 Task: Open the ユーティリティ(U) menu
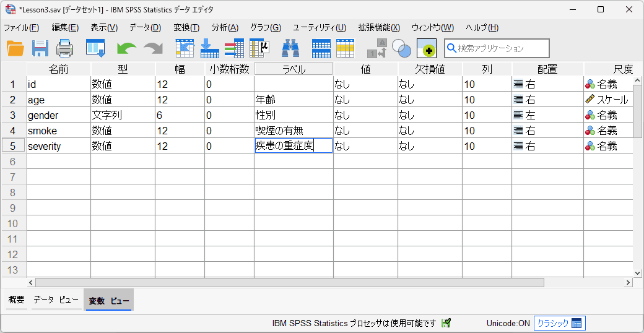320,28
